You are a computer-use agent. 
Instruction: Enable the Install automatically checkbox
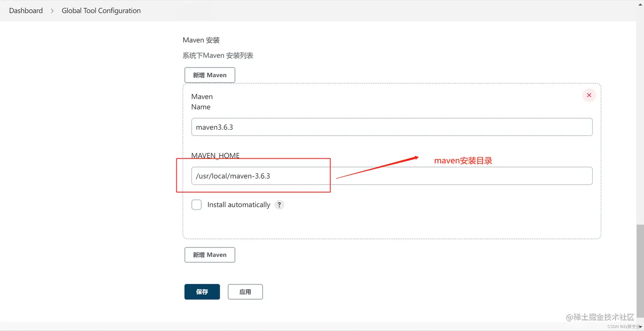pos(196,205)
